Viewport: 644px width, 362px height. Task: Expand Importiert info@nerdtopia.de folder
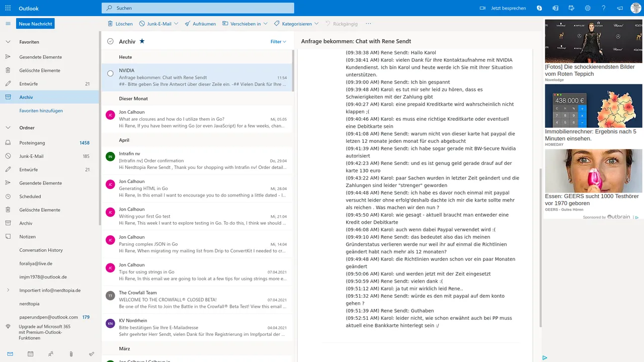[8, 290]
